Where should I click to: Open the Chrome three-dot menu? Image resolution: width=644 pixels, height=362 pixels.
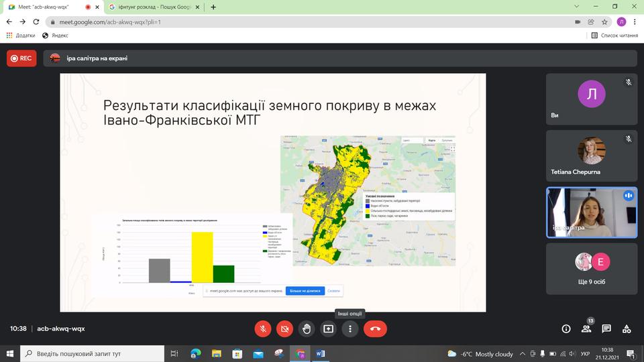pos(634,21)
